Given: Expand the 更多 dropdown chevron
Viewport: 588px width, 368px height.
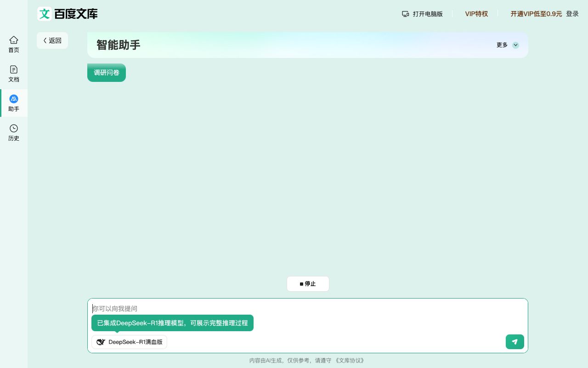Looking at the screenshot, I should [515, 45].
